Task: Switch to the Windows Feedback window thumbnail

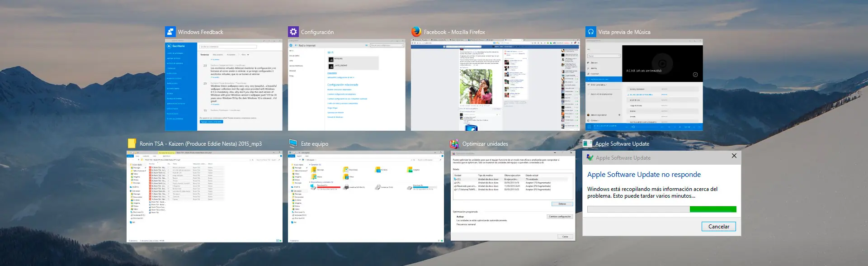Action: (x=224, y=85)
